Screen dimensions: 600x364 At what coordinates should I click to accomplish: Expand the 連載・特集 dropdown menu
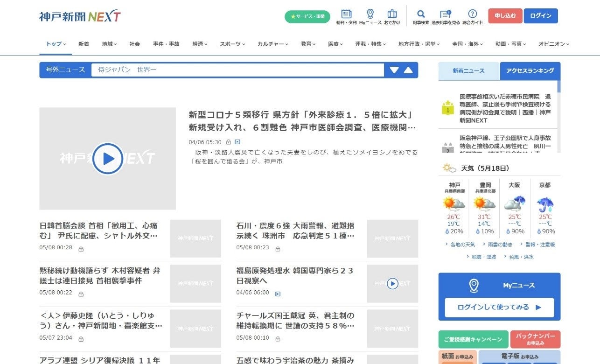(370, 44)
